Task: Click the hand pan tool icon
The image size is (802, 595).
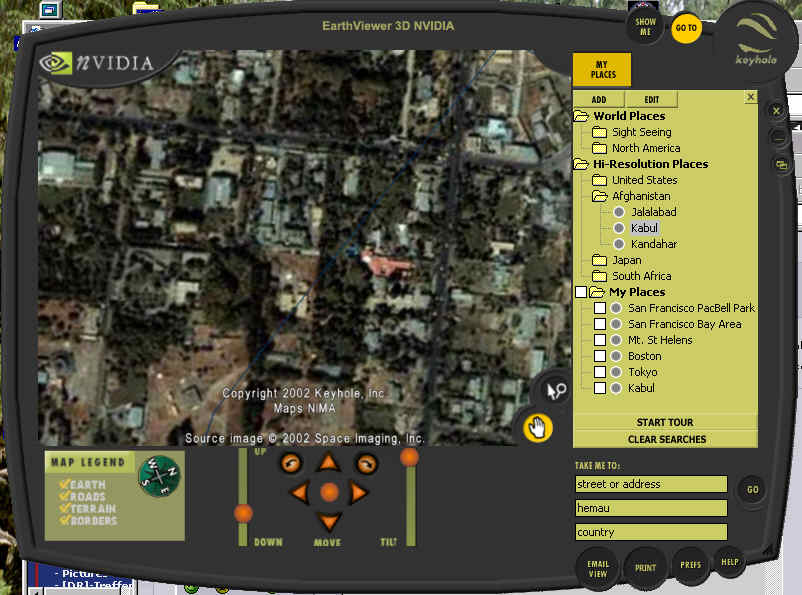Action: point(538,428)
